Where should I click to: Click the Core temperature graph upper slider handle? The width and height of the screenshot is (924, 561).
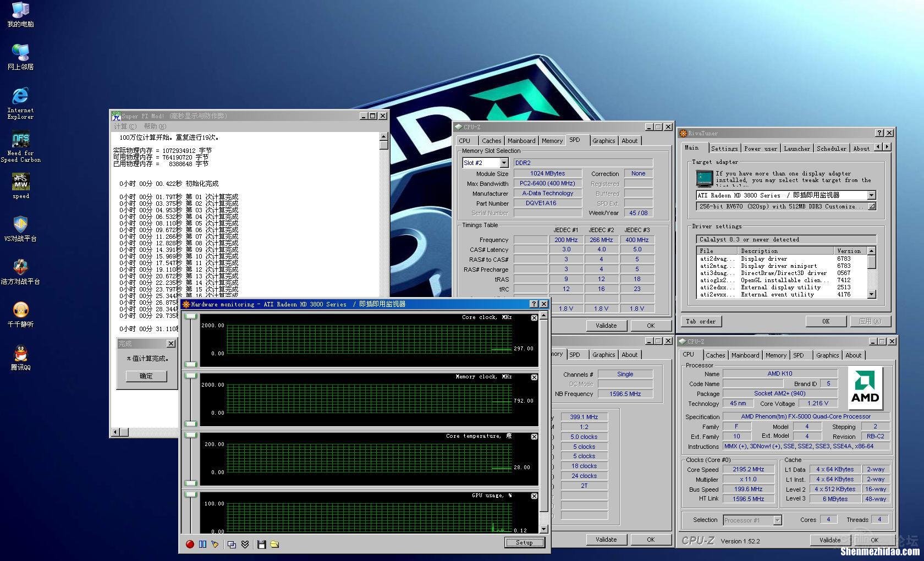(191, 435)
